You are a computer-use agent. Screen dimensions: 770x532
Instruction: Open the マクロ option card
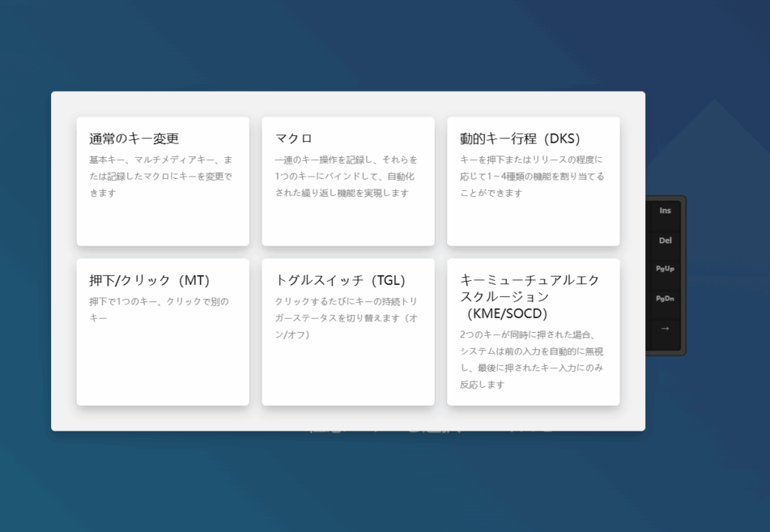pyautogui.click(x=348, y=181)
